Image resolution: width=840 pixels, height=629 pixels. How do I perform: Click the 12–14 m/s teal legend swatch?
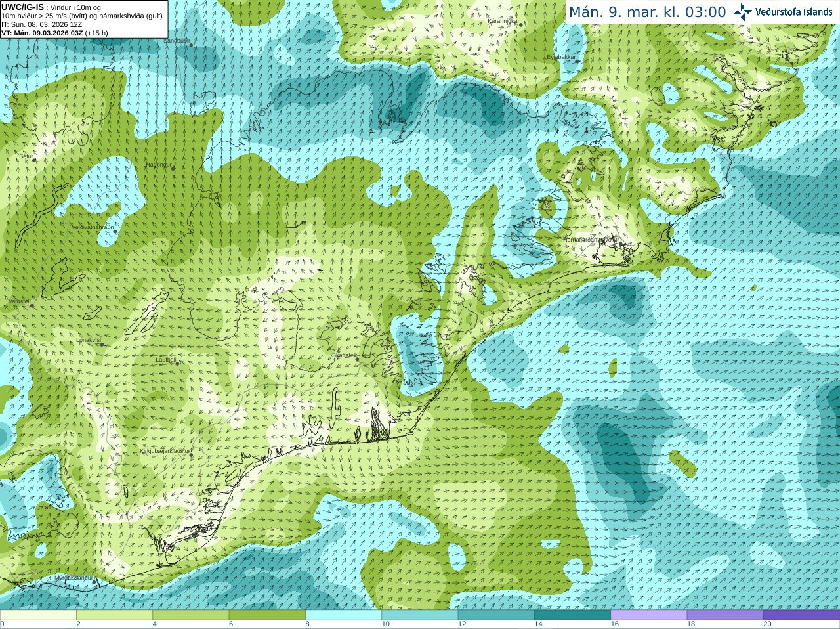496,615
